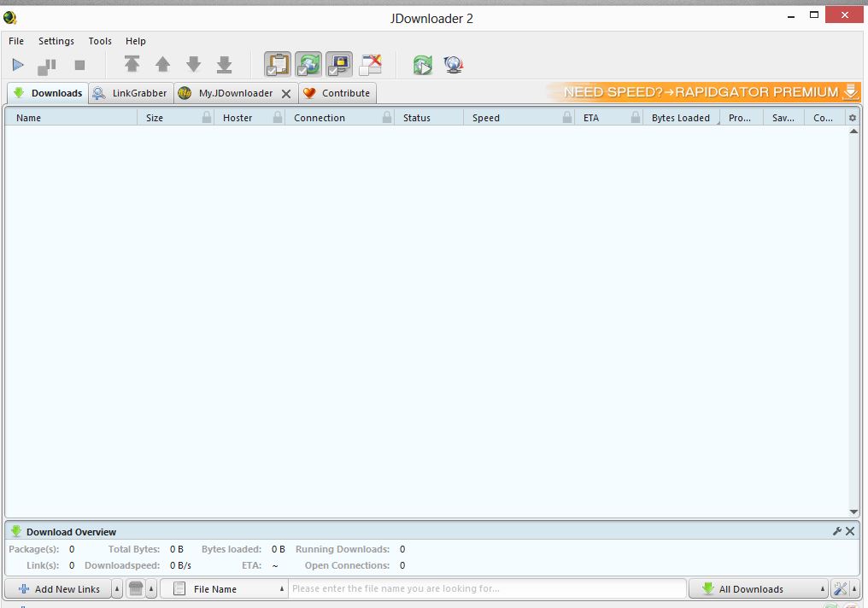868x608 pixels.
Task: Move selected download up one position
Action: (162, 64)
